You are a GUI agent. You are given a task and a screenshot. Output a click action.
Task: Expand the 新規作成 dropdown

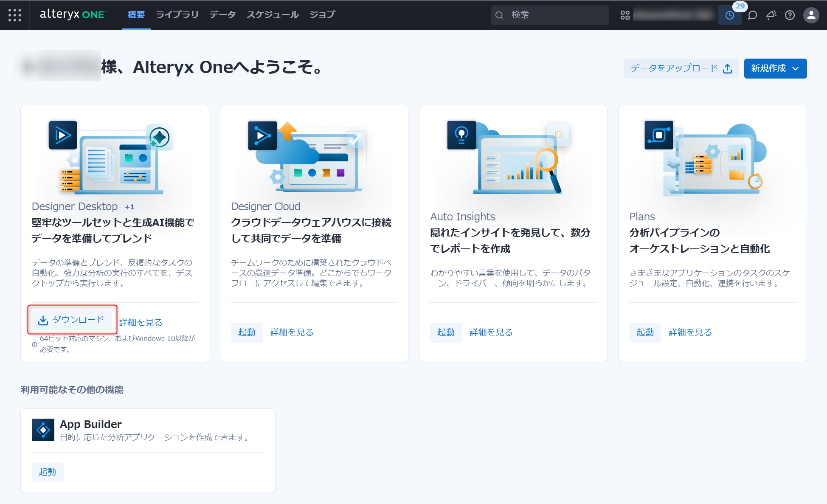775,68
